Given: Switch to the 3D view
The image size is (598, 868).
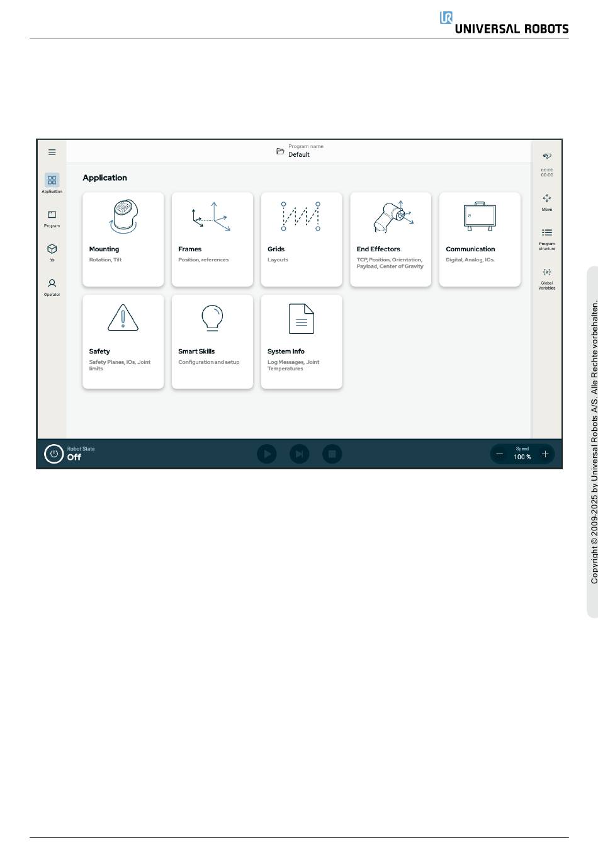Looking at the screenshot, I should coord(52,251).
